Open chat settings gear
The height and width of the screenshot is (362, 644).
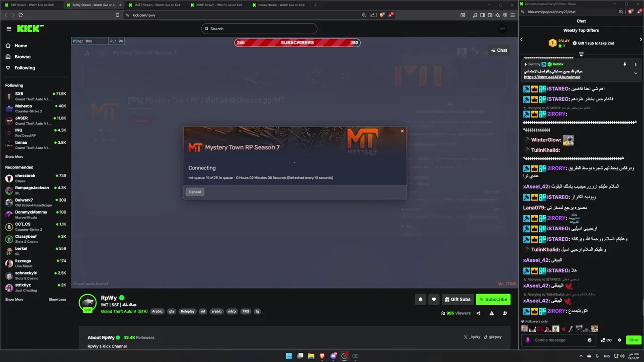pyautogui.click(x=619, y=340)
